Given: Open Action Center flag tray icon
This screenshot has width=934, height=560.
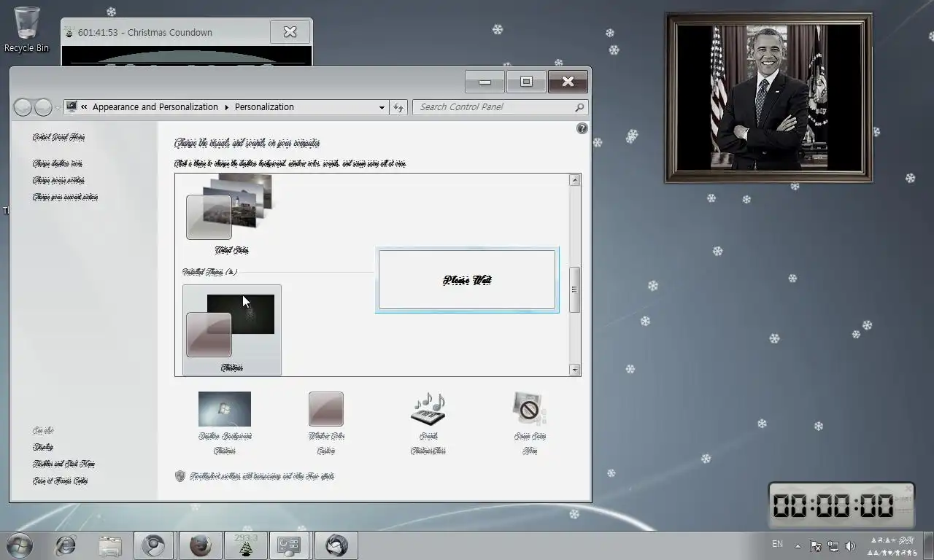Looking at the screenshot, I should [x=816, y=545].
